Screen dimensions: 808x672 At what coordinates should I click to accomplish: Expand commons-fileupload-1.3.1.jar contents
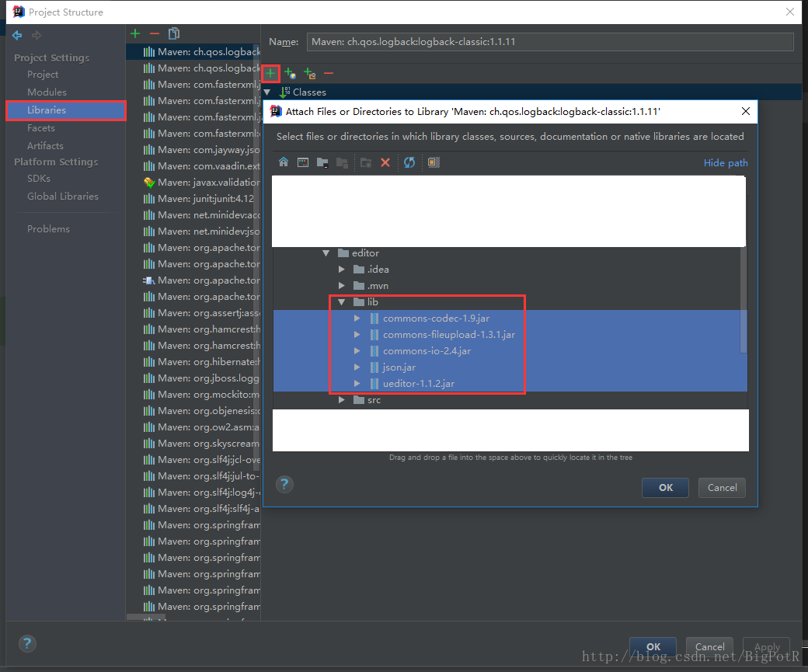(357, 335)
